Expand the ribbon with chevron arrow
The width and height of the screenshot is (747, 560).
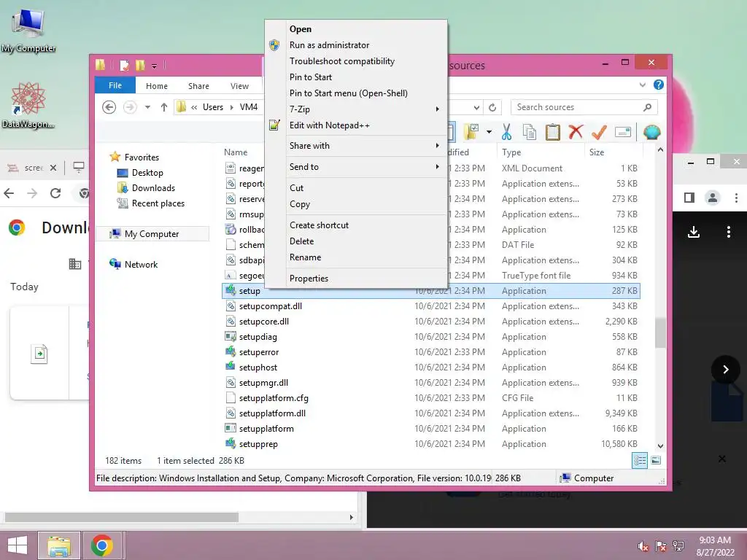pyautogui.click(x=643, y=85)
